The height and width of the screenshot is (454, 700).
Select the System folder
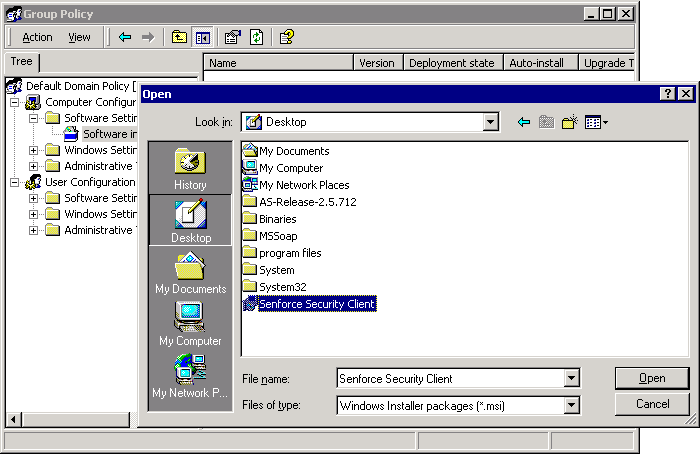(x=269, y=270)
